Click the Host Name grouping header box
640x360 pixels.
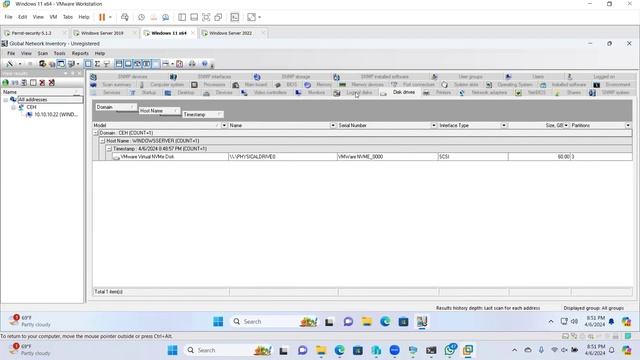tap(159, 111)
